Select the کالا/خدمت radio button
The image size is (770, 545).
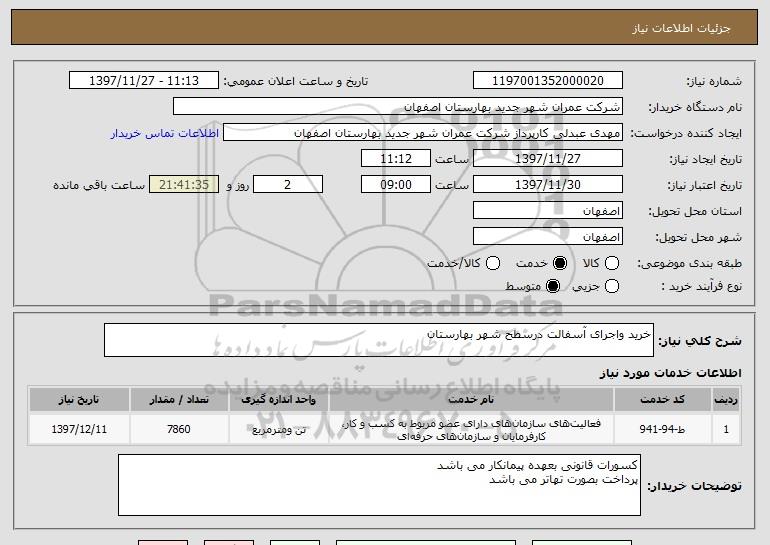[x=493, y=263]
